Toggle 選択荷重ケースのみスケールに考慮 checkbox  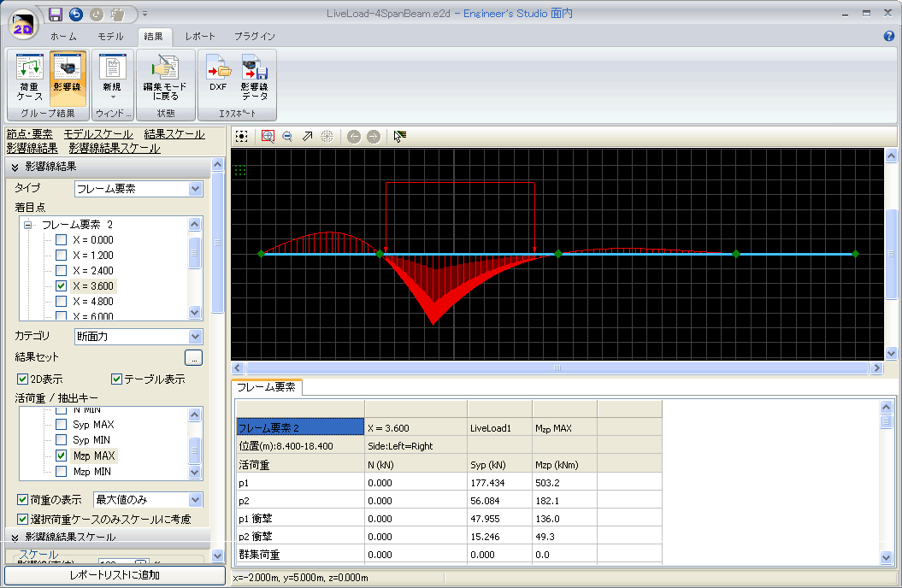22,519
